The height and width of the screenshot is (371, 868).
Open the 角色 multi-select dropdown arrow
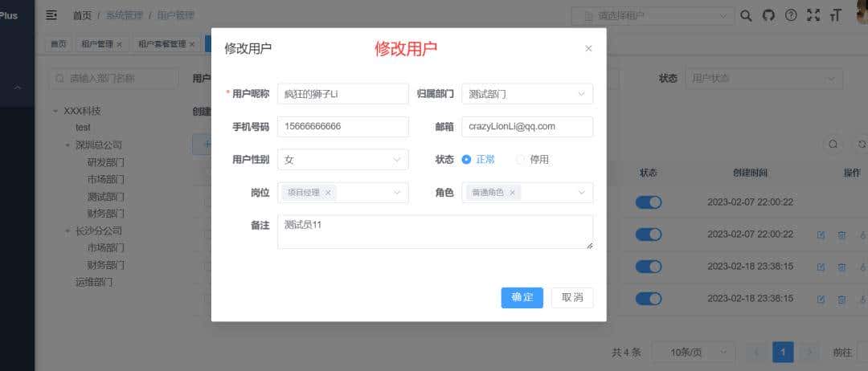[x=581, y=193]
